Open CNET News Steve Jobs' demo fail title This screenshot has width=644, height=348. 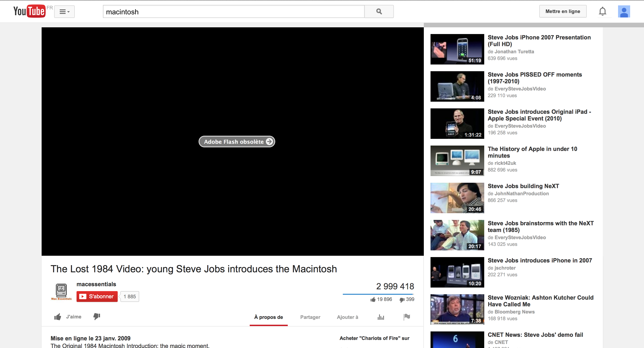click(x=535, y=335)
